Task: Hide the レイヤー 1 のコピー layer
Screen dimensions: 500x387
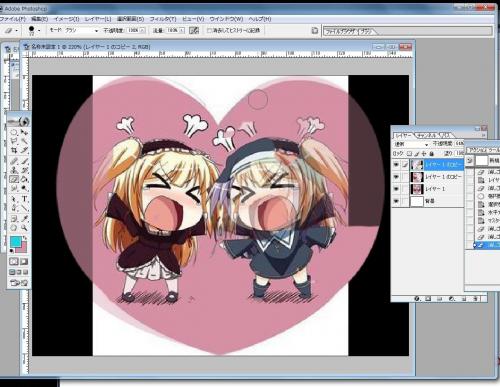Action: (x=396, y=177)
